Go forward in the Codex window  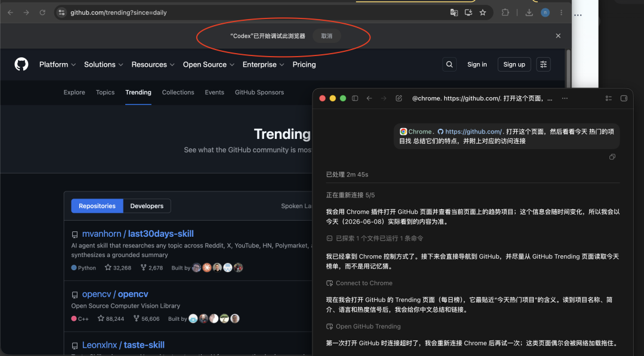[383, 98]
